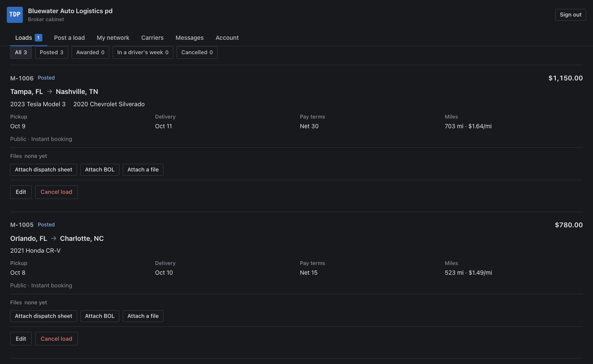Image resolution: width=593 pixels, height=364 pixels.
Task: Filter loads by All 3
Action: (x=21, y=52)
